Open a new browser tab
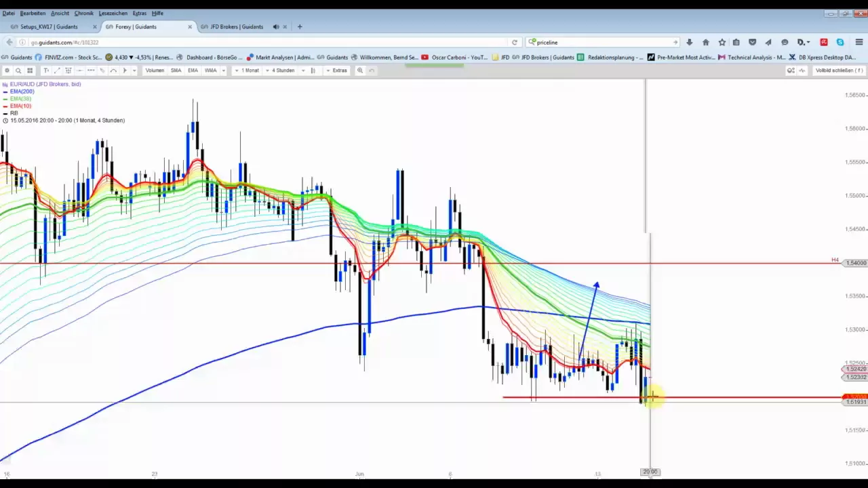The image size is (868, 488). tap(300, 26)
